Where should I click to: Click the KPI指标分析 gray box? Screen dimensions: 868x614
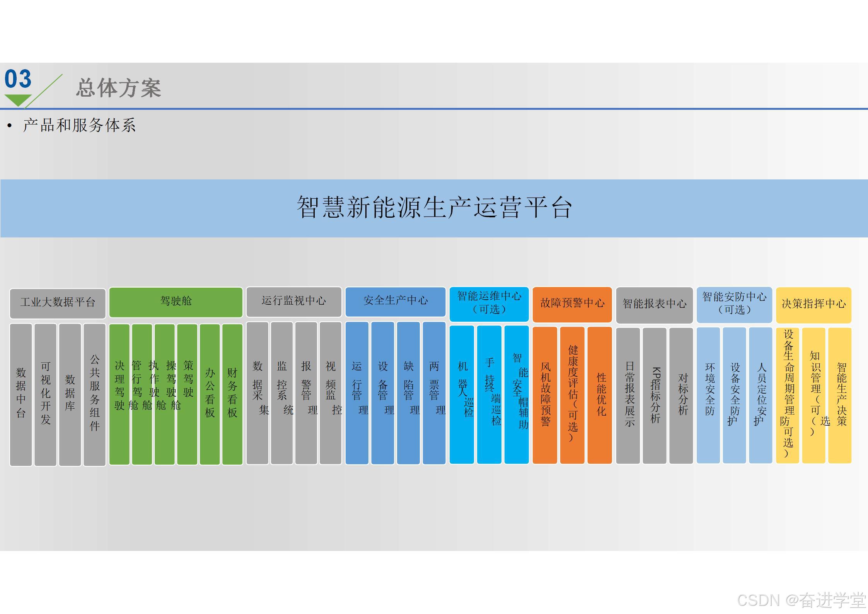655,395
